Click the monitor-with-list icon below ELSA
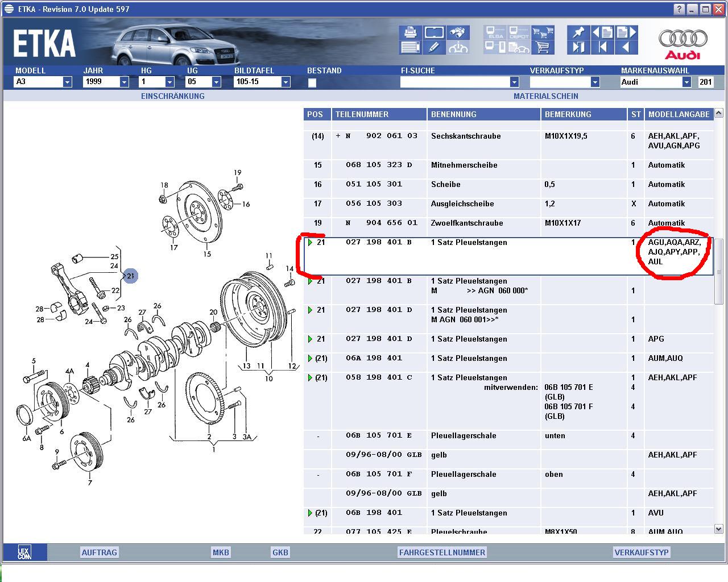The width and height of the screenshot is (728, 582). point(495,47)
